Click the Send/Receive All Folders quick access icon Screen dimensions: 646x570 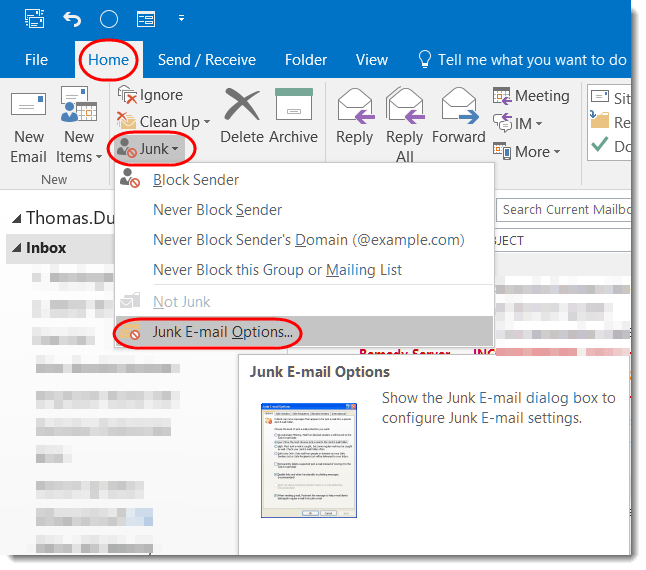pyautogui.click(x=35, y=19)
